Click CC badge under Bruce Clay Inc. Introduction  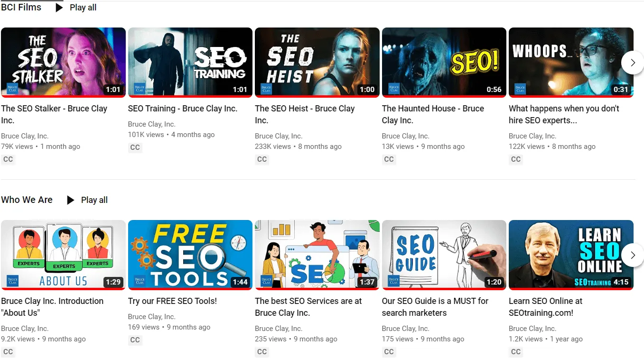pyautogui.click(x=8, y=352)
